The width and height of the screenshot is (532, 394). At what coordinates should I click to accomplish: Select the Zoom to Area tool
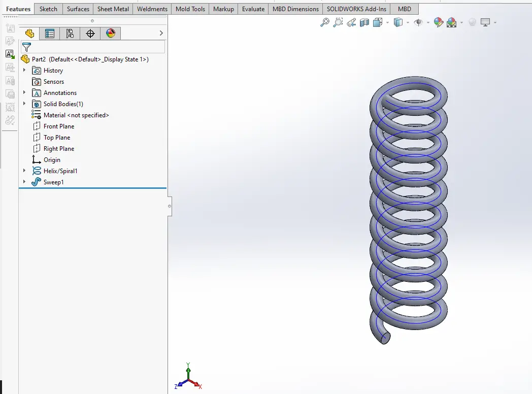(338, 22)
